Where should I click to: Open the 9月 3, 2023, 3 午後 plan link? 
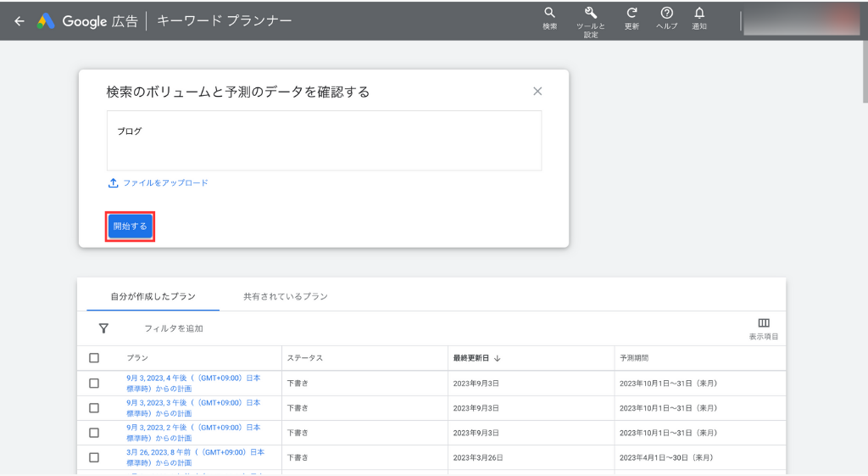(x=193, y=408)
